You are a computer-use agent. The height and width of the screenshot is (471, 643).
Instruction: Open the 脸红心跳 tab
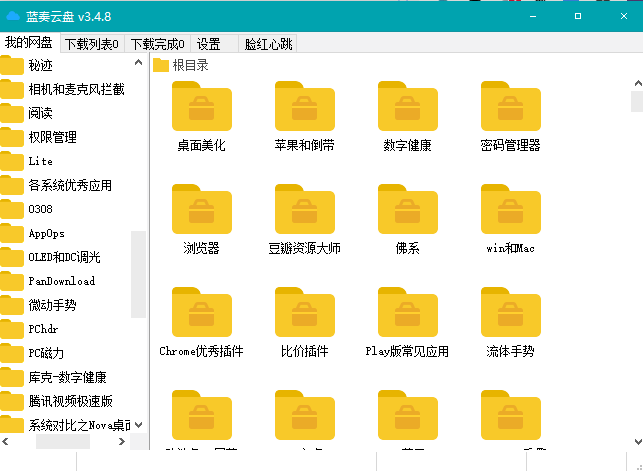[268, 44]
